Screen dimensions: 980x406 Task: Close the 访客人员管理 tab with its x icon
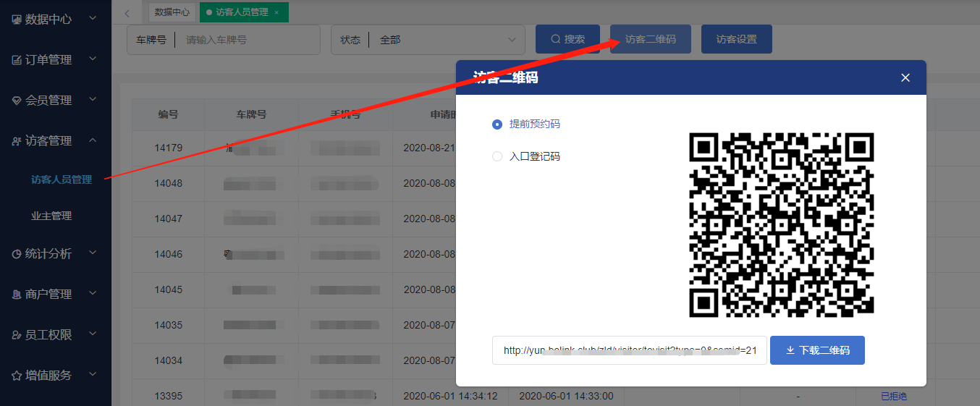(276, 12)
